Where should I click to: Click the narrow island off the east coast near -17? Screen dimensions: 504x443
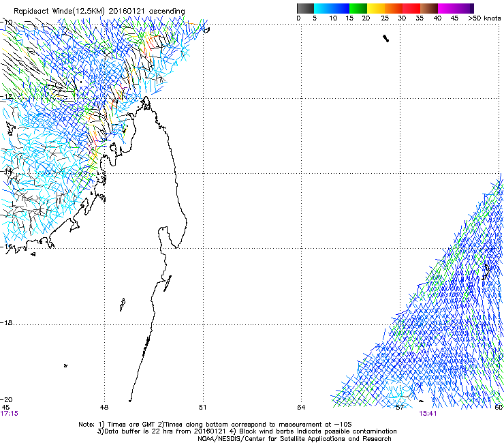click(168, 284)
